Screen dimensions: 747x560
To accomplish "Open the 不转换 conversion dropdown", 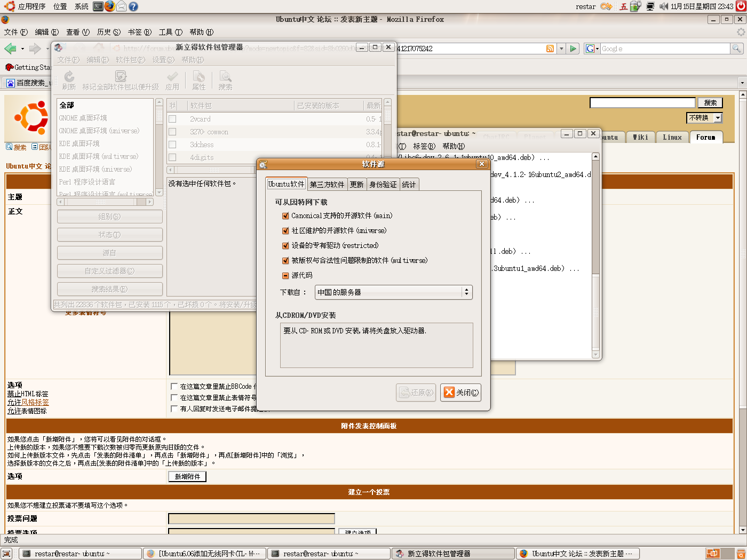I will (x=704, y=118).
